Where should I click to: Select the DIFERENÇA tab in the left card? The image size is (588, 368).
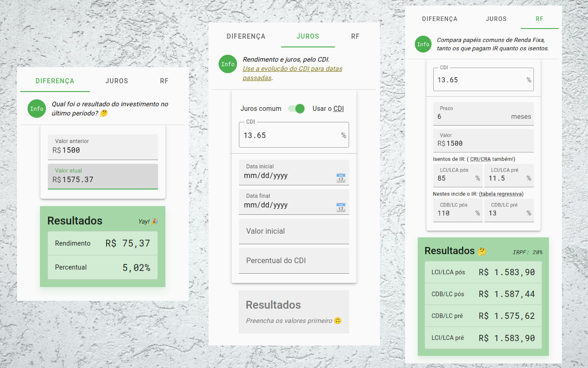(55, 81)
